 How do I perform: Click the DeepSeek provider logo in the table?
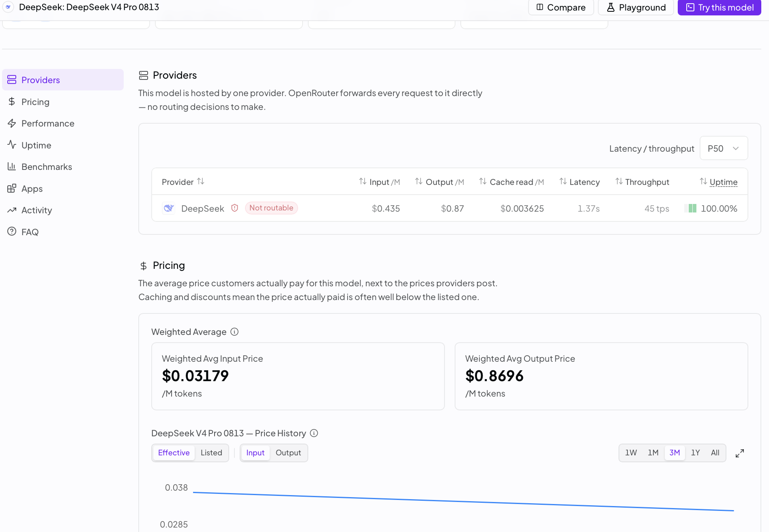point(168,208)
